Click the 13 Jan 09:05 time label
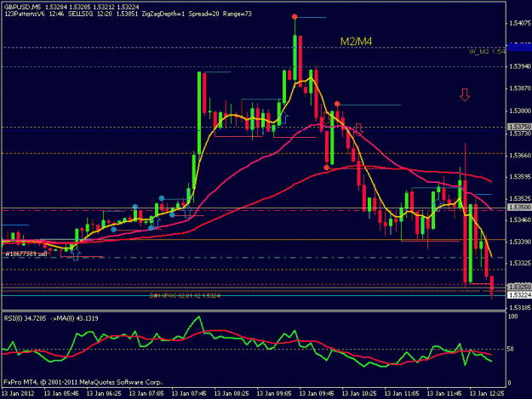Screen dimensions: 532x399 (274, 393)
